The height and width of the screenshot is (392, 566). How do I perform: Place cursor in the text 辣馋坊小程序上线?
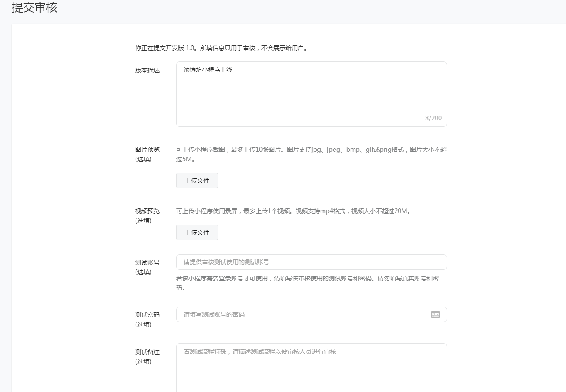(208, 70)
